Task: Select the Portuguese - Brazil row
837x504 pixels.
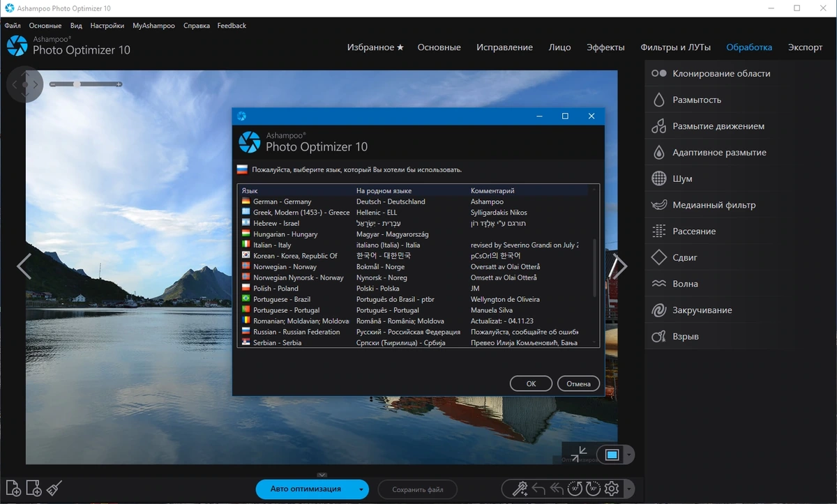Action: 415,299
